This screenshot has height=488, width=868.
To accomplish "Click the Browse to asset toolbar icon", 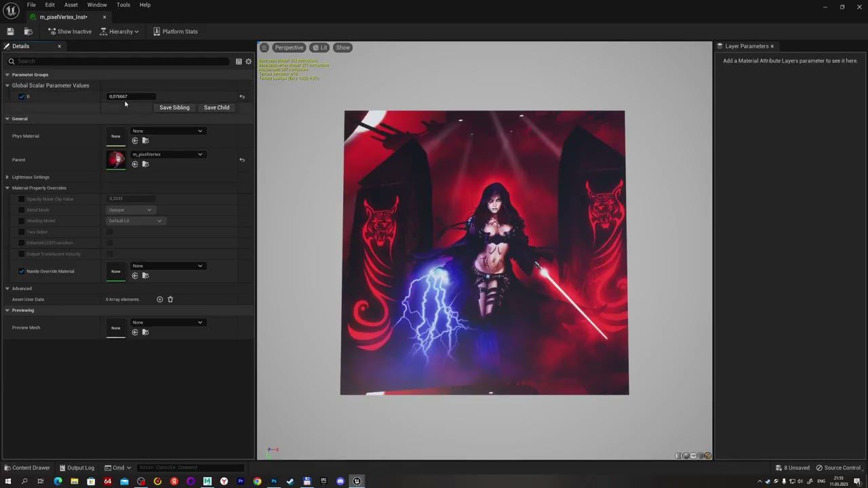I will pyautogui.click(x=28, y=32).
